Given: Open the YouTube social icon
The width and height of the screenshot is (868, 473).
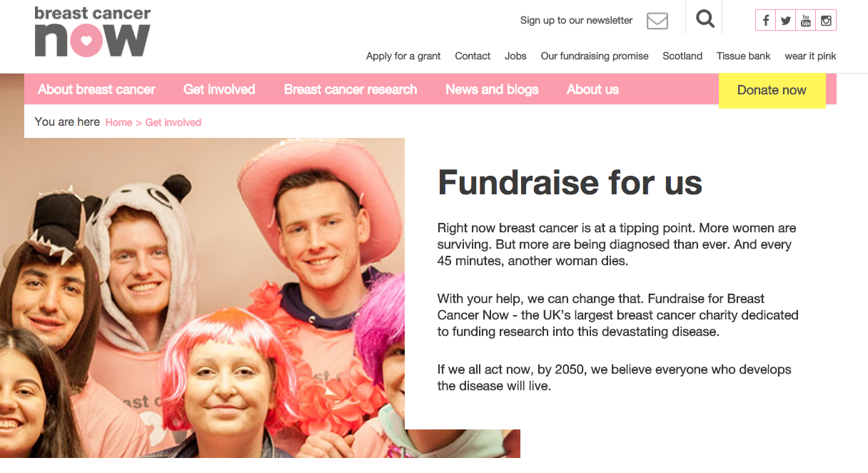Looking at the screenshot, I should (806, 21).
